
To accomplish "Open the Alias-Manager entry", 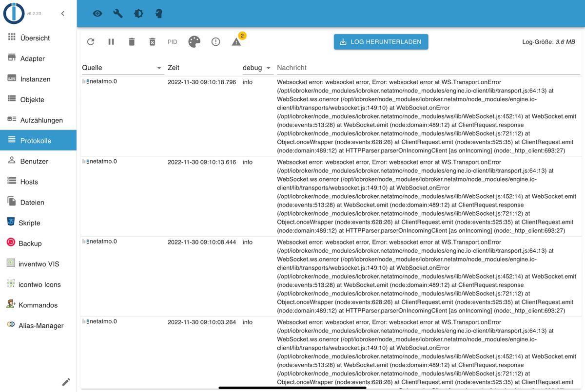I will coord(38,325).
